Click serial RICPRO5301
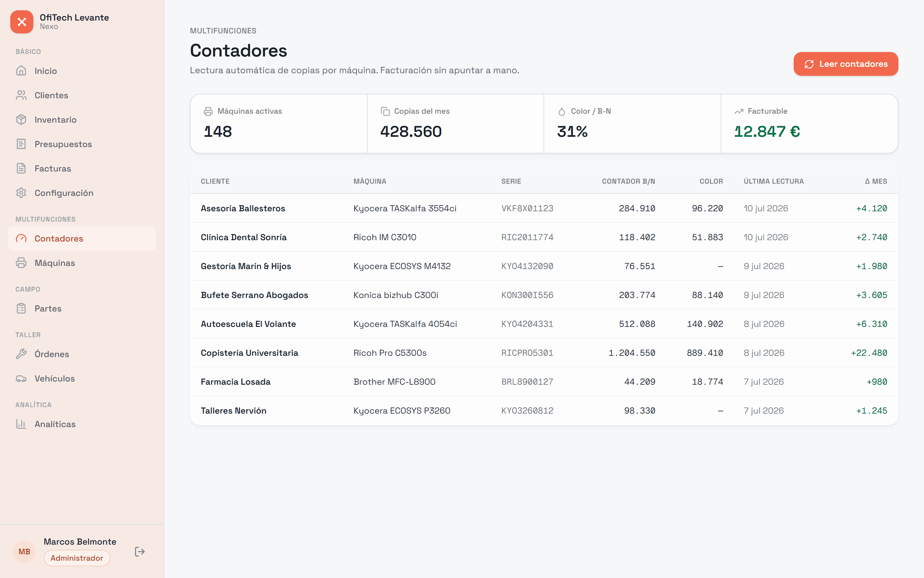This screenshot has height=578, width=924. 527,353
